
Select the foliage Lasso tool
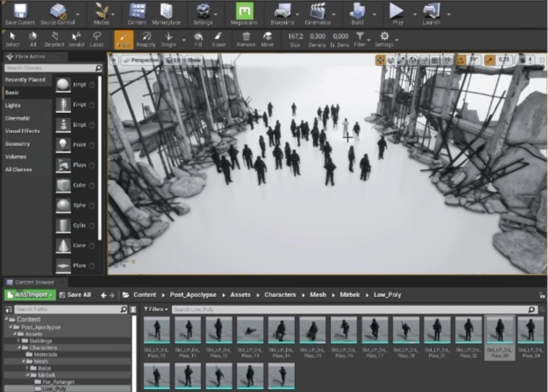96,39
